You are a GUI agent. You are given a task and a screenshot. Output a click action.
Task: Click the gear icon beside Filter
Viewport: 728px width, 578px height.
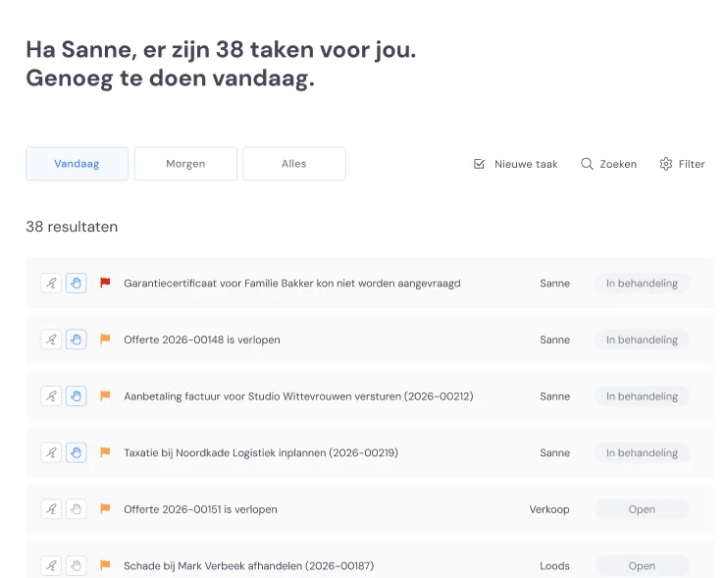[666, 164]
